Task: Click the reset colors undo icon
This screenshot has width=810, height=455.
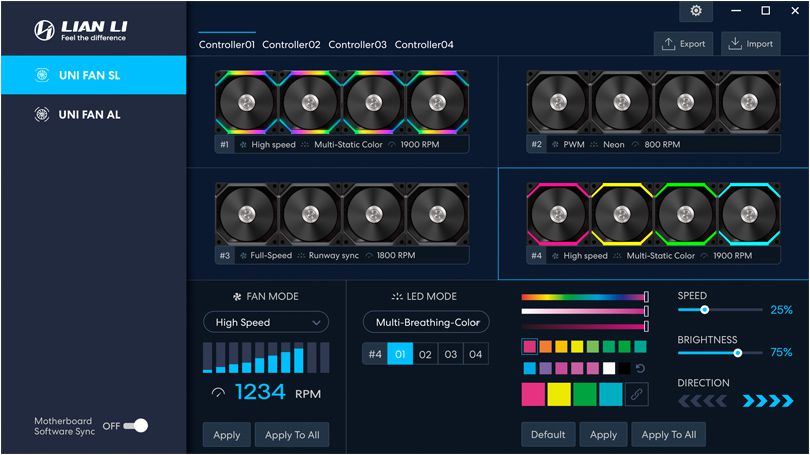Action: click(x=640, y=368)
